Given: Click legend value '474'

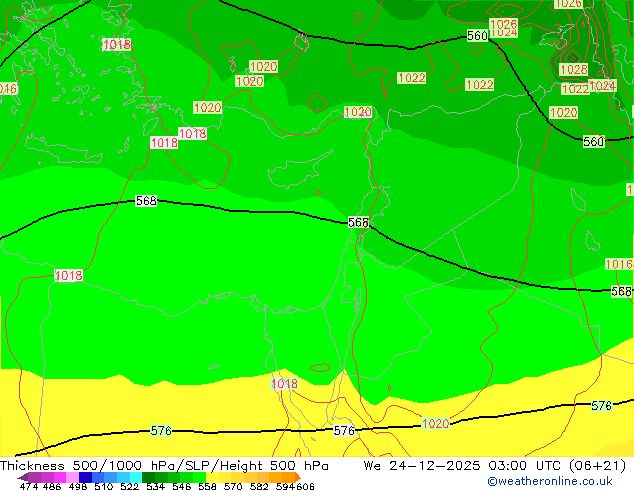Looking at the screenshot, I should coord(29,486).
